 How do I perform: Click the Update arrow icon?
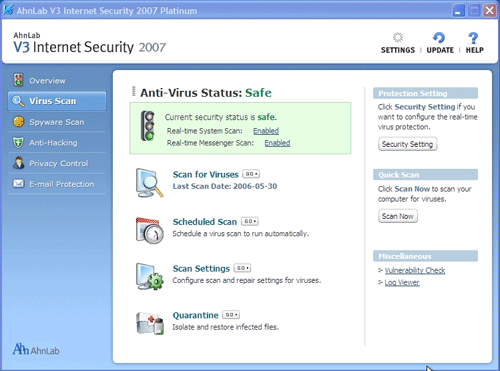pos(439,38)
